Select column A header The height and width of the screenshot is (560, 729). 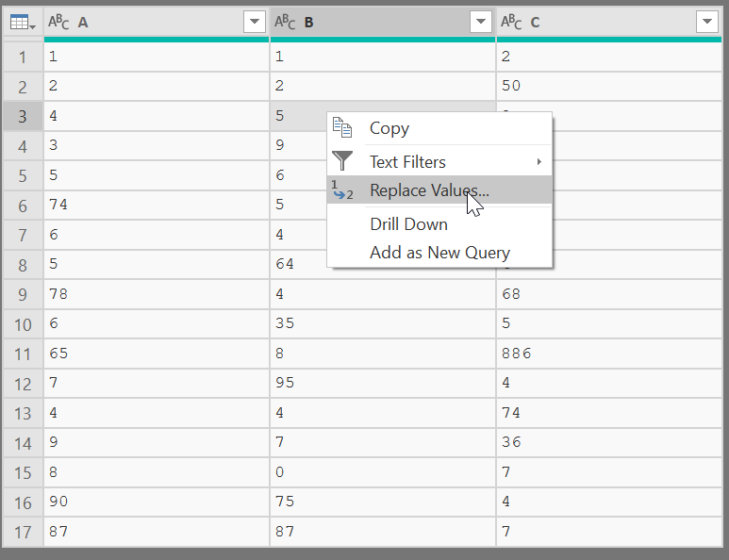[157, 22]
